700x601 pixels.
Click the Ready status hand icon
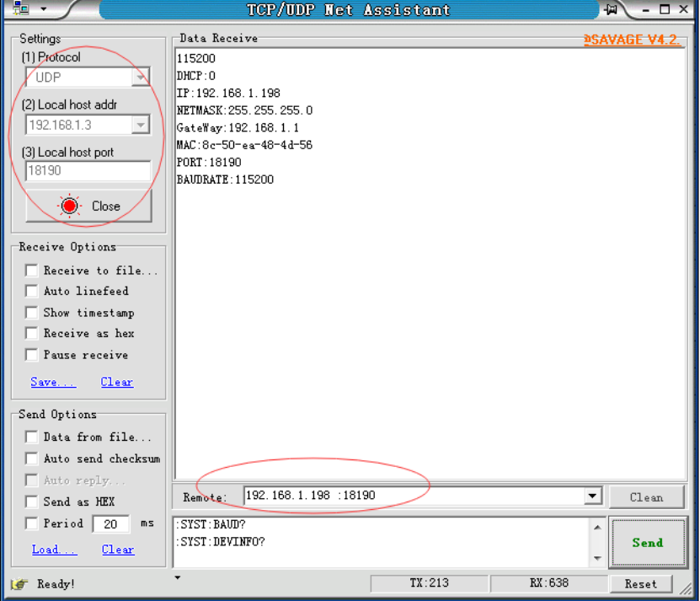(x=19, y=584)
